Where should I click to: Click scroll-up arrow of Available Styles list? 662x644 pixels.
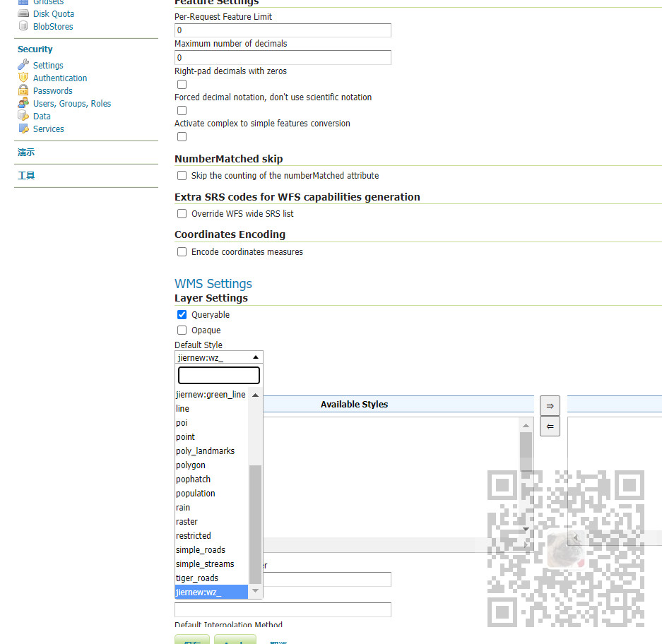tap(526, 425)
